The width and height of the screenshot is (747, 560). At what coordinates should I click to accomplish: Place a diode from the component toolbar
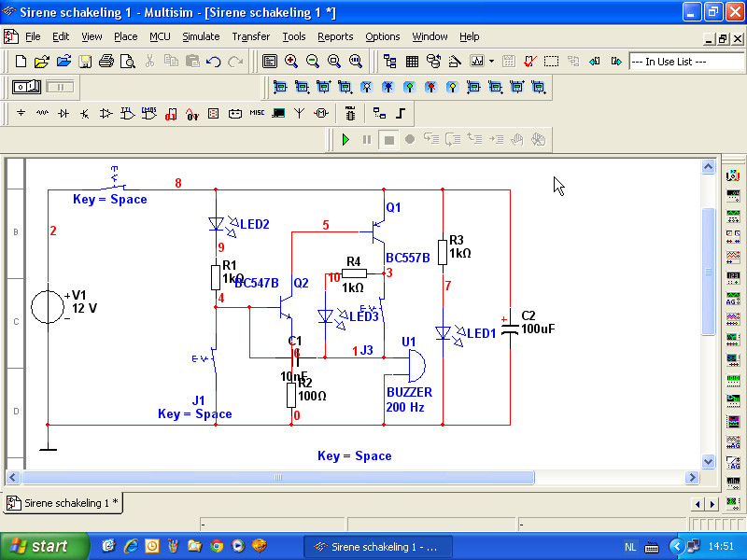click(63, 114)
